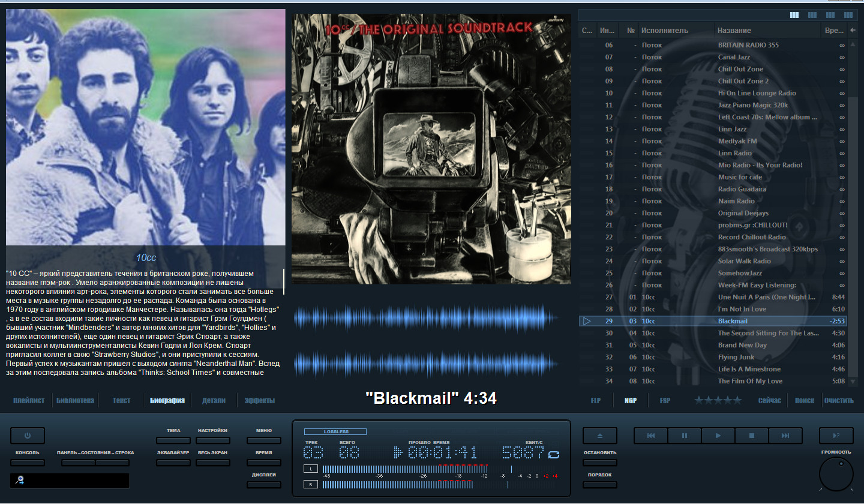Click the button under МЕНЮ
Image resolution: width=864 pixels, height=504 pixels.
(x=264, y=440)
